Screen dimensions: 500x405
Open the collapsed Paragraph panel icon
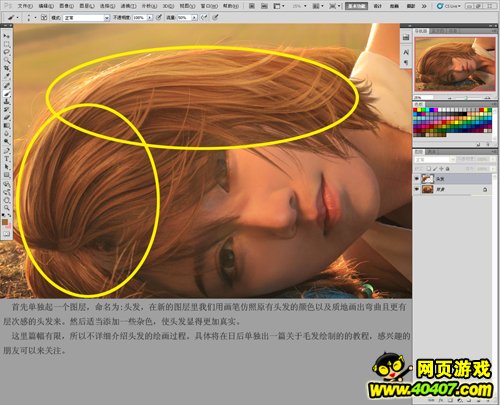coord(406,62)
